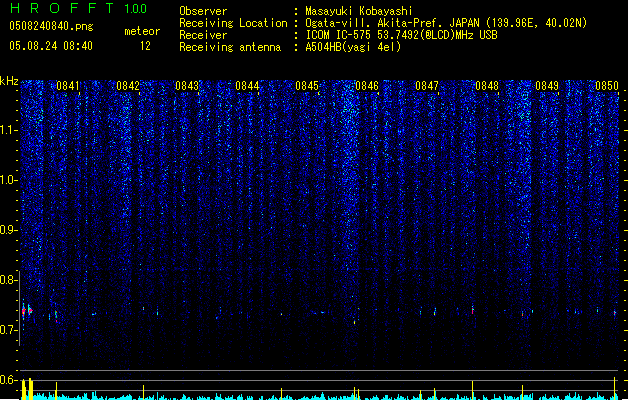
Task: Click the 0.7 kHz axis label
Action: [x=8, y=330]
